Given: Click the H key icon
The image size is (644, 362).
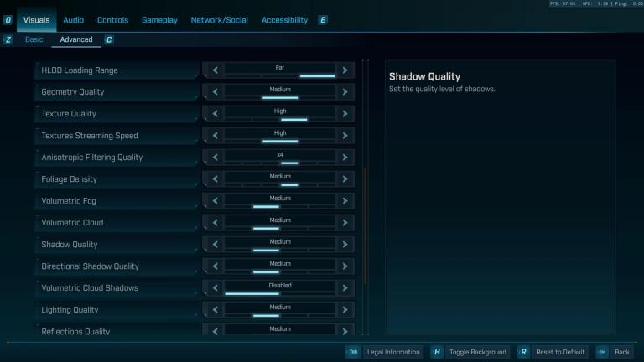Looking at the screenshot, I should click(437, 352).
